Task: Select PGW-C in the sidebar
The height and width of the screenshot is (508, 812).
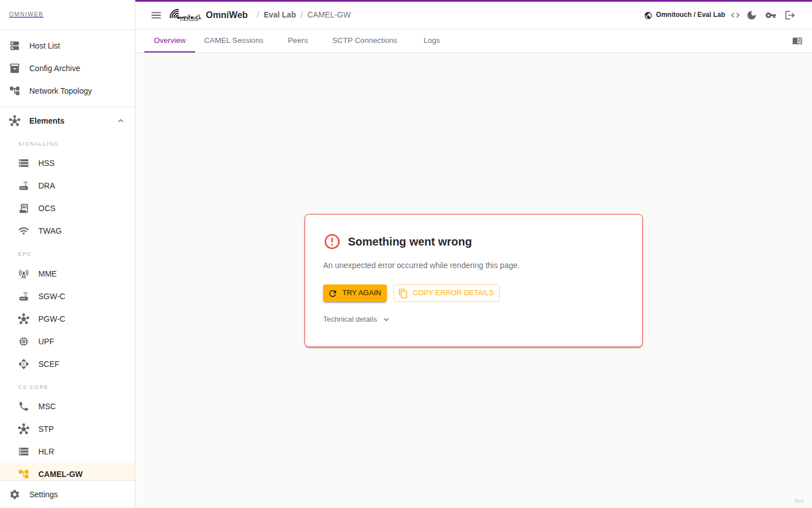Action: [68, 319]
